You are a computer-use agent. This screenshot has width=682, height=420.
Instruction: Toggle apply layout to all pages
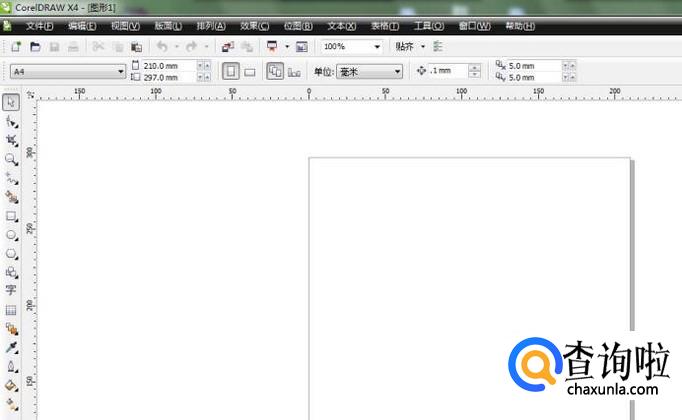[275, 71]
